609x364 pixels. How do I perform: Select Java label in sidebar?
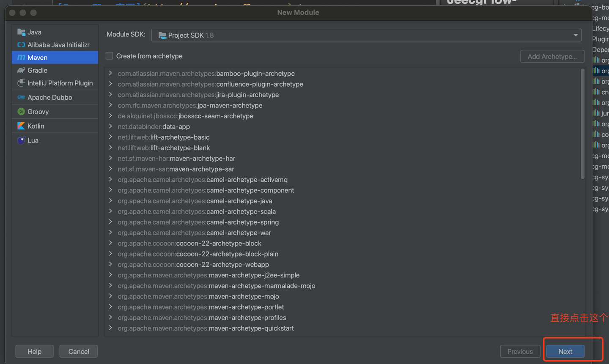click(x=34, y=32)
